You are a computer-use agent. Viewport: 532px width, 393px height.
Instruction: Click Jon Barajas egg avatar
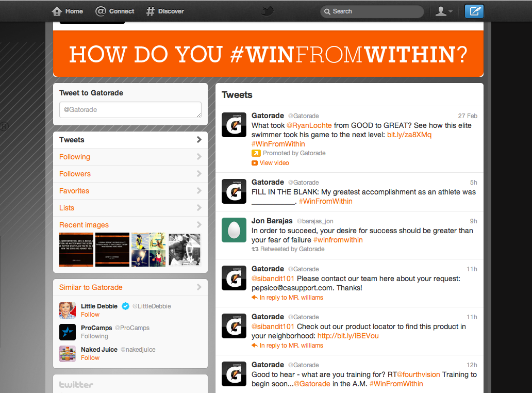(x=234, y=230)
